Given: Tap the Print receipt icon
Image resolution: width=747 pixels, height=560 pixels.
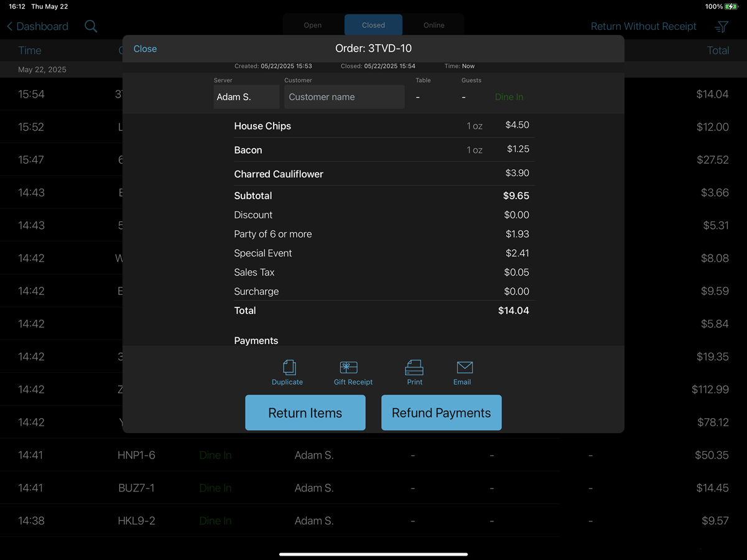Looking at the screenshot, I should point(414,372).
